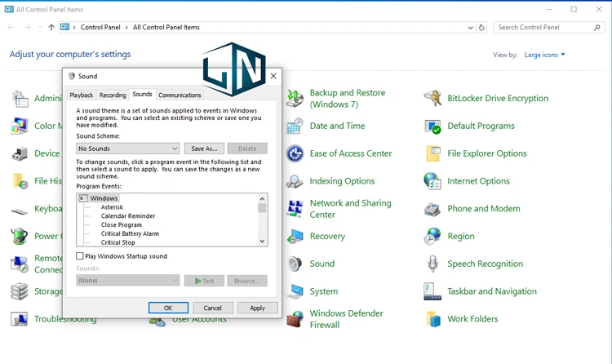612x364 pixels.
Task: Select Critical Battery Alarm event
Action: click(130, 233)
